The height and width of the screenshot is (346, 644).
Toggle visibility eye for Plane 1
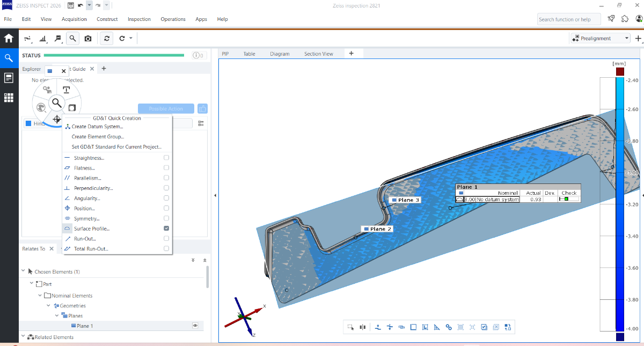[x=195, y=326]
